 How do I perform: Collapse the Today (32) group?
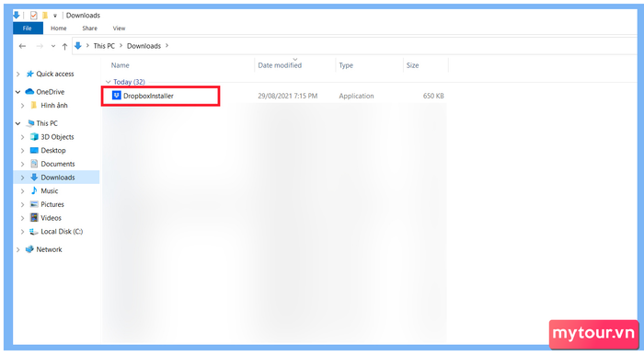[109, 82]
